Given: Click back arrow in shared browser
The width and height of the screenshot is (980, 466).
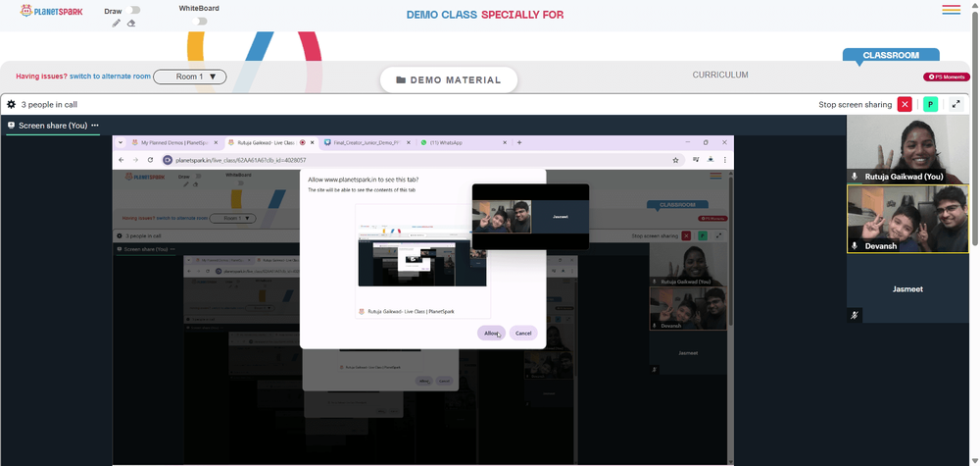Looking at the screenshot, I should [x=122, y=160].
